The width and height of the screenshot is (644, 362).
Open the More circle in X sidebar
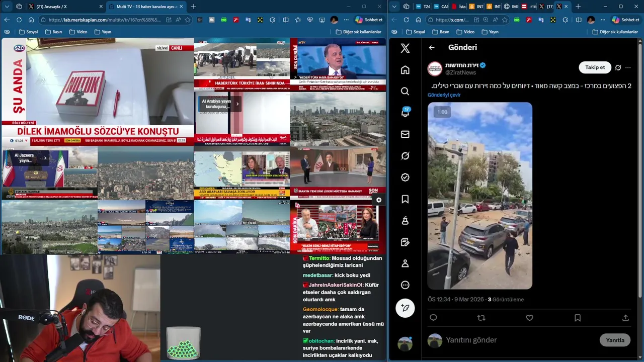[x=405, y=285]
